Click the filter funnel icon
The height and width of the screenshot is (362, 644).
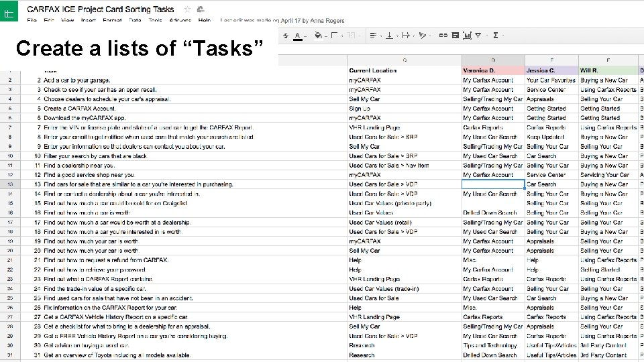(x=478, y=36)
